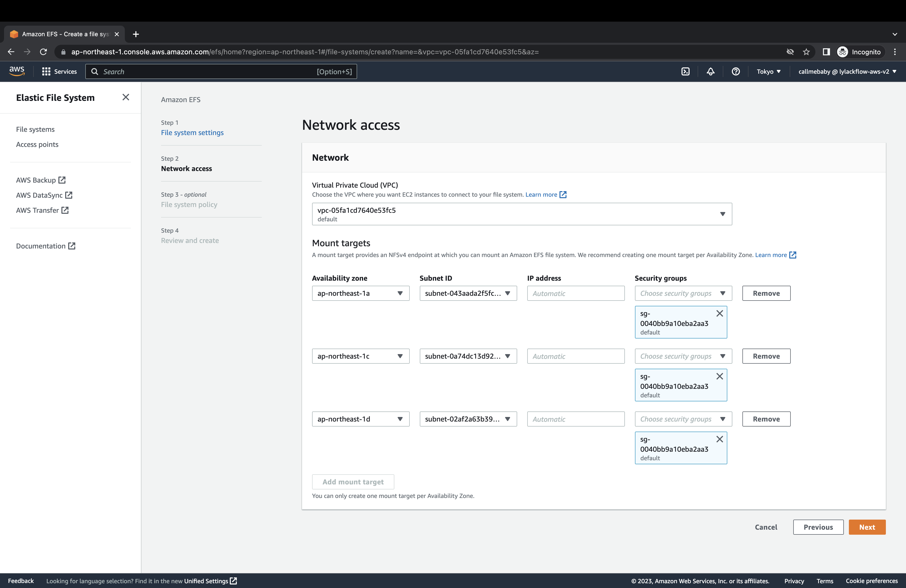Open security groups dropdown for ap-northeast-1a

pos(683,293)
